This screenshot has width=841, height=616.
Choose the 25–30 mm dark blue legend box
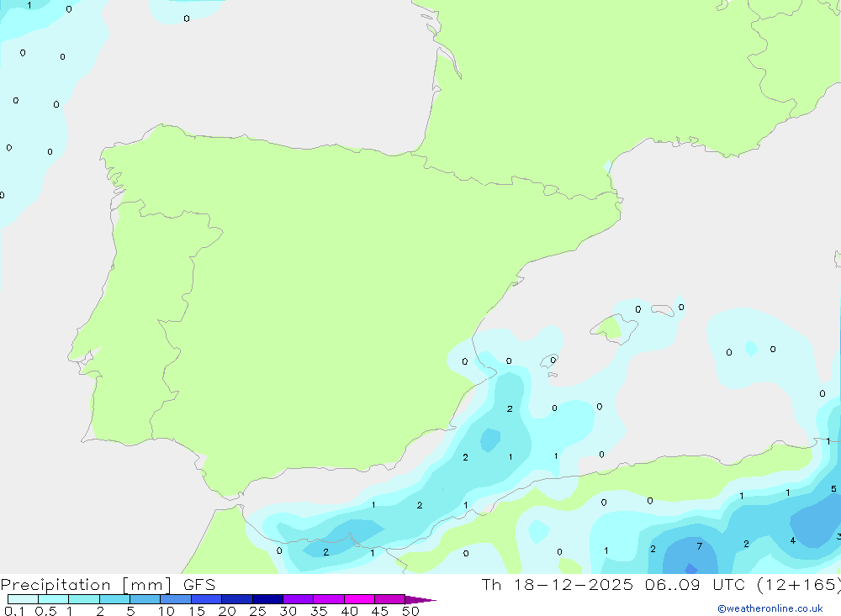click(267, 599)
